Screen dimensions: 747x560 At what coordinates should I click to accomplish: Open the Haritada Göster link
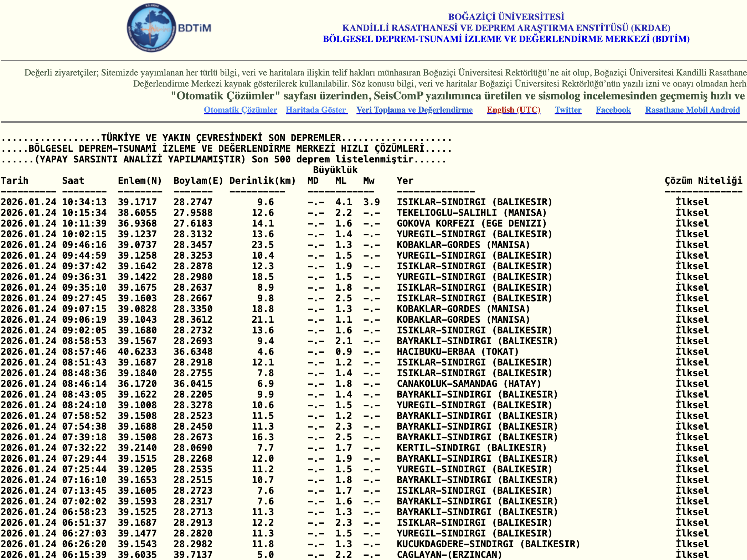tap(316, 110)
